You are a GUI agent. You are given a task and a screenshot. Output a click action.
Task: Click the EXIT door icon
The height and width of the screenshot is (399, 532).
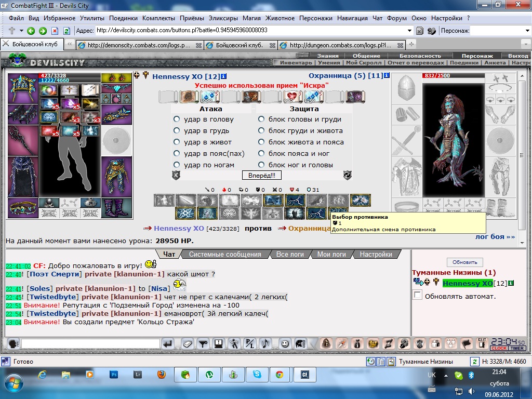(x=482, y=343)
